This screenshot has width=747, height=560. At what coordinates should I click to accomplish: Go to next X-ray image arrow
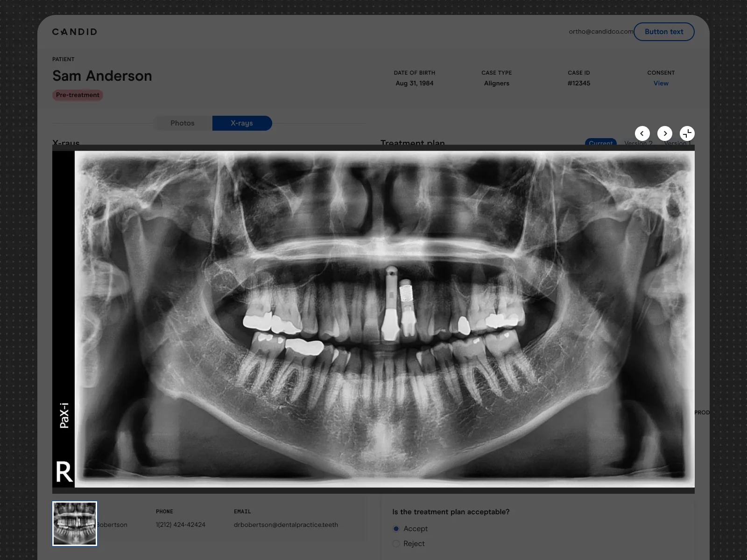tap(665, 133)
